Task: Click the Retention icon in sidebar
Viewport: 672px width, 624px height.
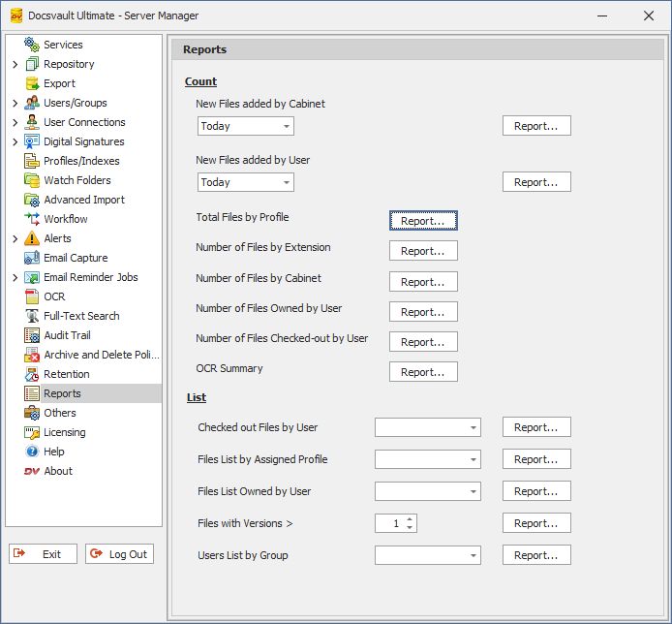Action: 32,374
